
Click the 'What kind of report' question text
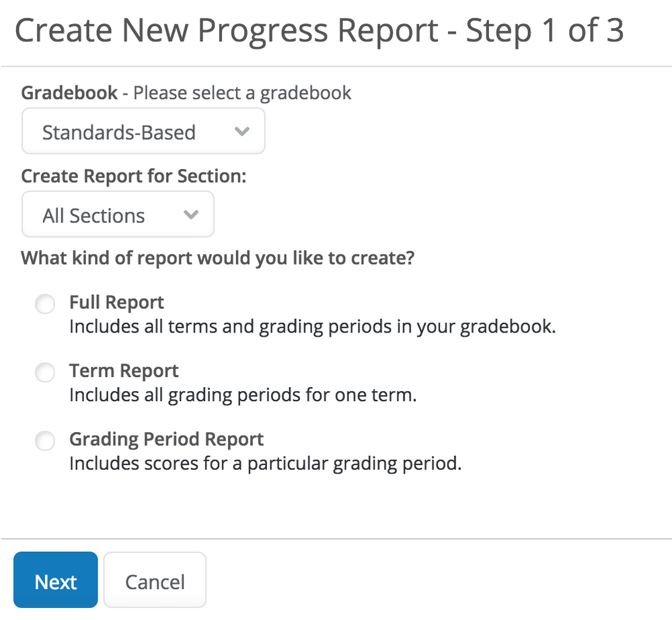pyautogui.click(x=217, y=259)
